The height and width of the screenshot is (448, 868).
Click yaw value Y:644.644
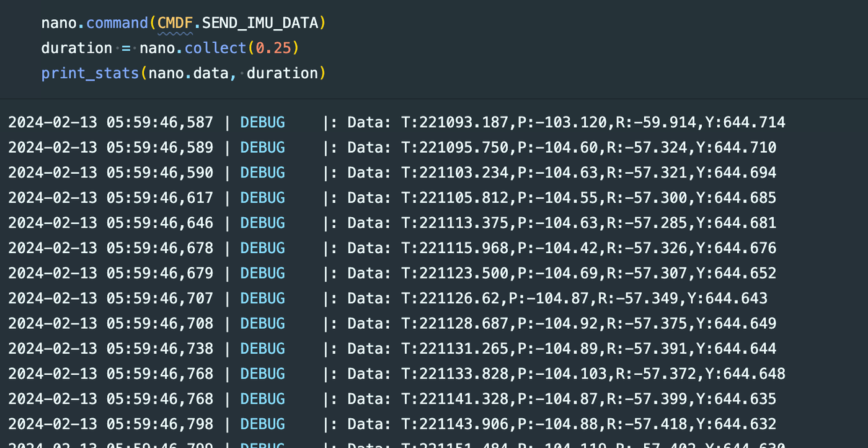pos(737,349)
